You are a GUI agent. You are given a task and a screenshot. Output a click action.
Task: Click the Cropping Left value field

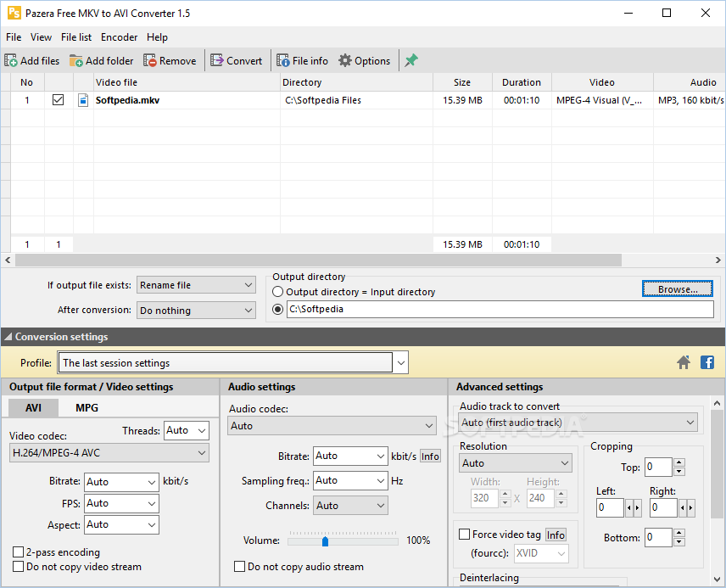(611, 508)
